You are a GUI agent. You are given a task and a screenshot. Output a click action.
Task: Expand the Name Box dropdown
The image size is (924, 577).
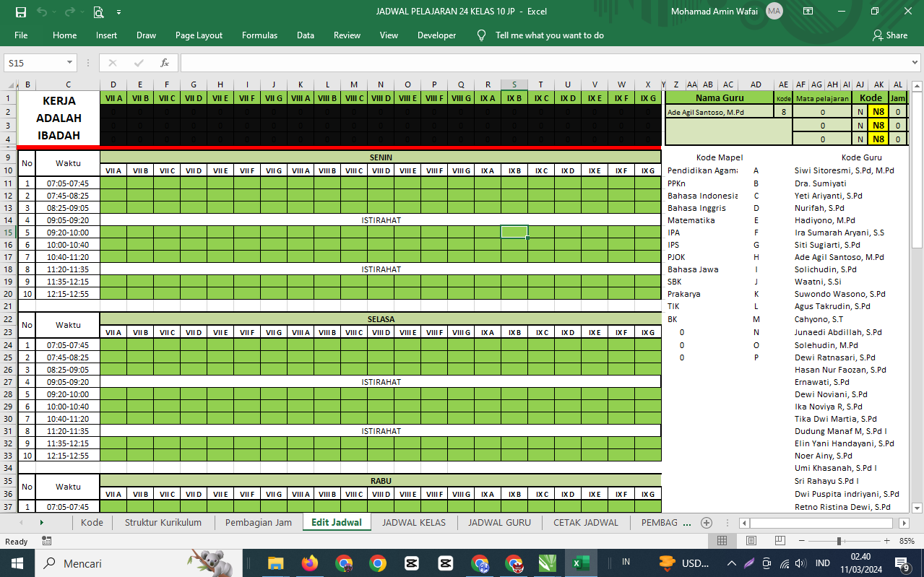click(69, 63)
